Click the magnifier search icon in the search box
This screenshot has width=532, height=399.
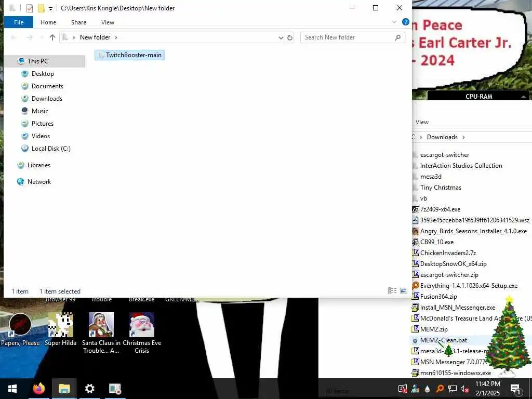[397, 37]
